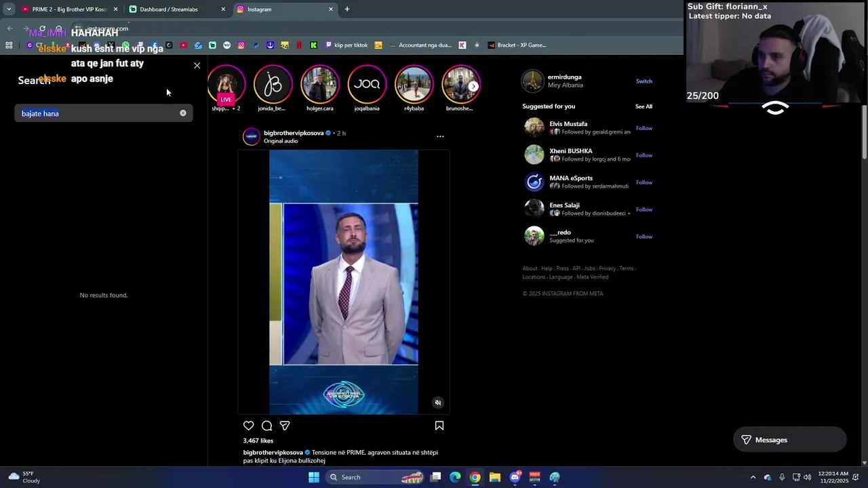868x488 pixels.
Task: Open MANA eSports profile picture
Action: [534, 182]
